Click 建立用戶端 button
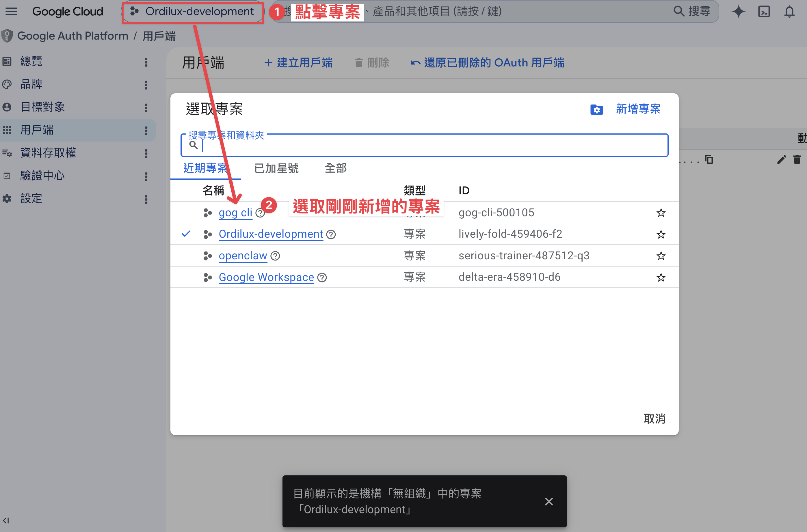Image resolution: width=807 pixels, height=532 pixels. pyautogui.click(x=298, y=62)
